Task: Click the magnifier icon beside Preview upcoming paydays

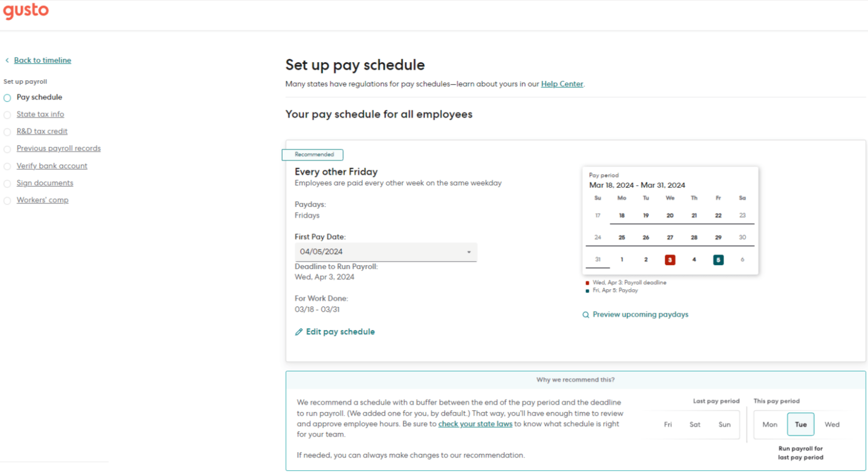Action: click(x=585, y=314)
